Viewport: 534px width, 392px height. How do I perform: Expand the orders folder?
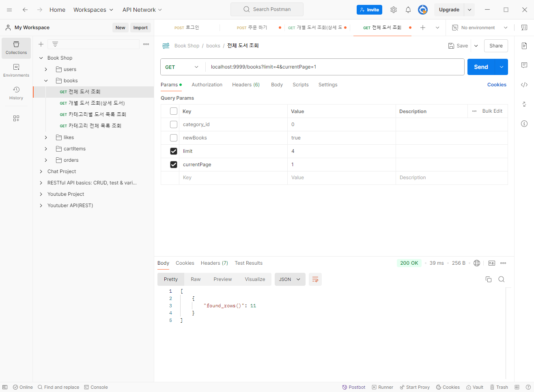(46, 160)
